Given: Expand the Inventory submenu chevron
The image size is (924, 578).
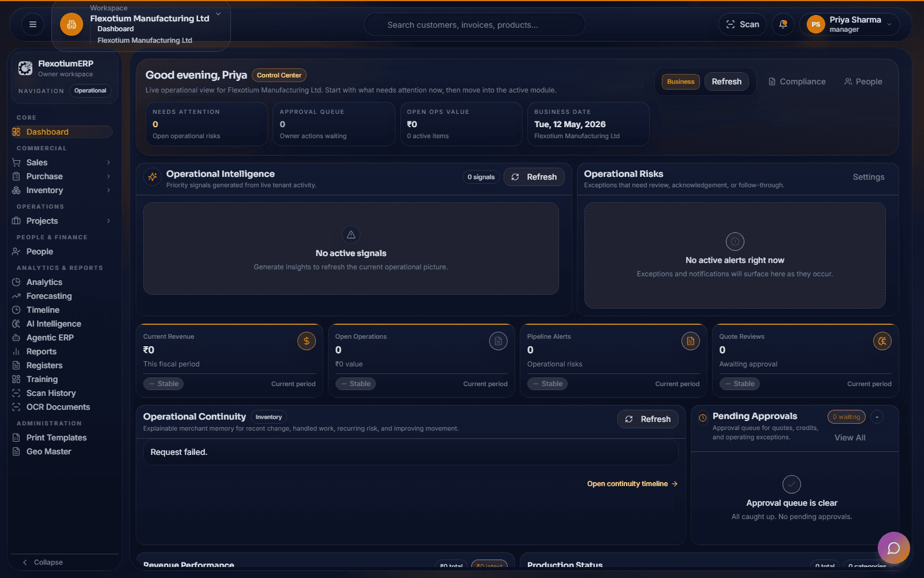Looking at the screenshot, I should coord(109,190).
